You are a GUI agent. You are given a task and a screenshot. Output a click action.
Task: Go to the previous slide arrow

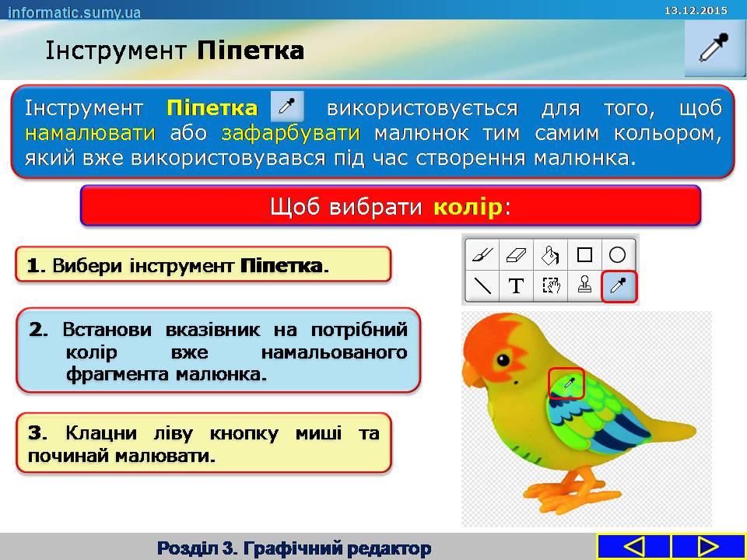coord(633,547)
